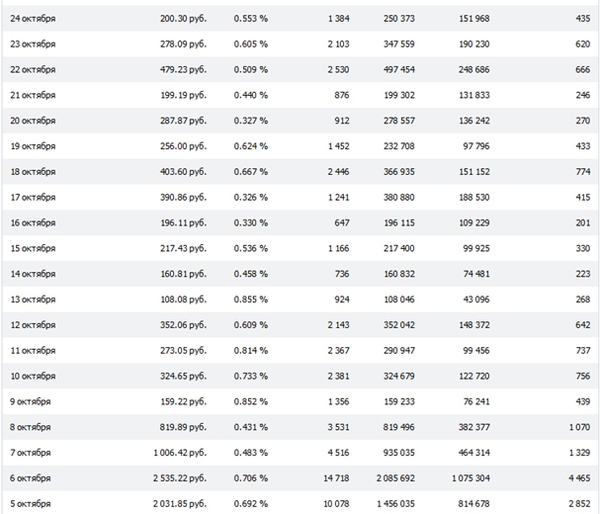Image resolution: width=600 pixels, height=514 pixels.
Task: Click the 0.327 % percentage value
Action: click(252, 121)
